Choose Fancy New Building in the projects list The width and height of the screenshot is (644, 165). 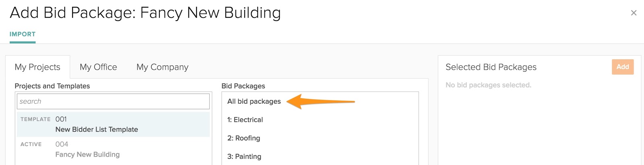pos(87,155)
